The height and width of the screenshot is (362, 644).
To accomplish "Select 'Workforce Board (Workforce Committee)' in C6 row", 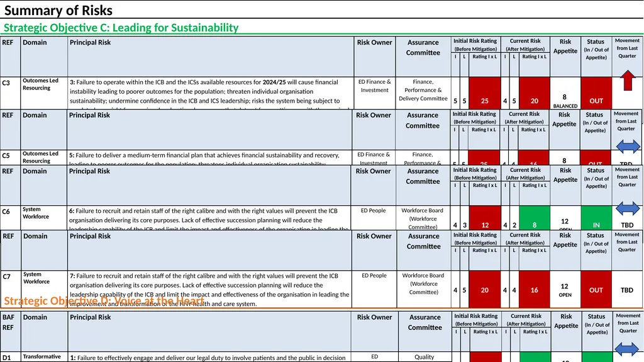I will (x=422, y=218).
